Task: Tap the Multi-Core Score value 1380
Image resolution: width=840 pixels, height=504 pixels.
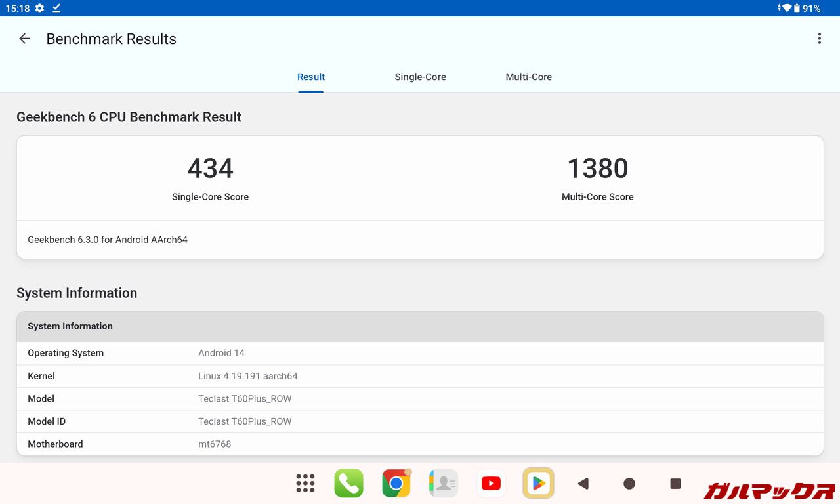Action: 597,169
